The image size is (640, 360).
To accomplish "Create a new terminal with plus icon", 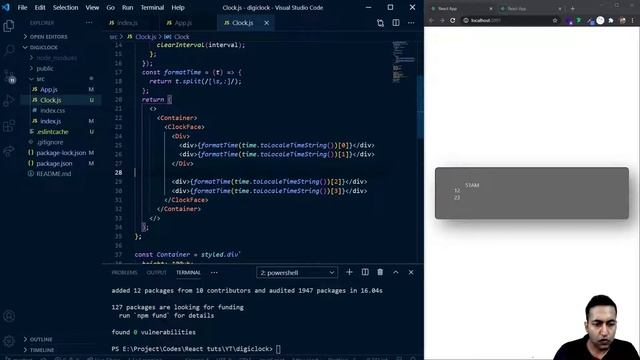I will 349,272.
